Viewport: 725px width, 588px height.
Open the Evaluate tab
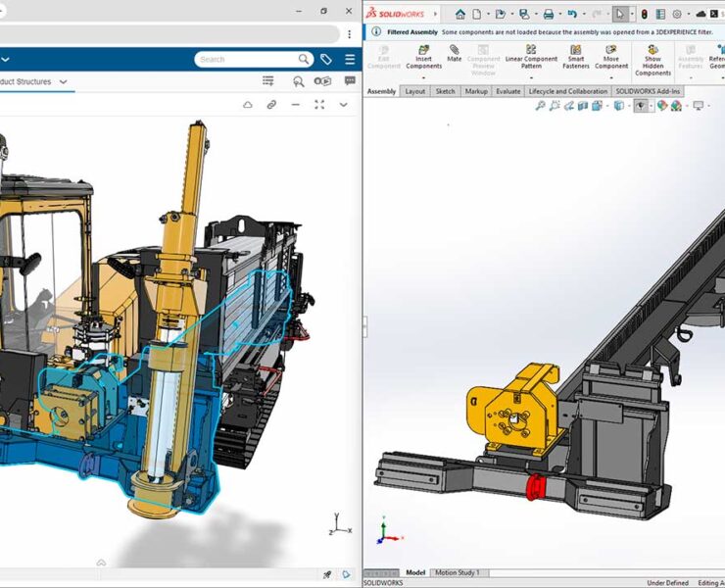point(508,91)
